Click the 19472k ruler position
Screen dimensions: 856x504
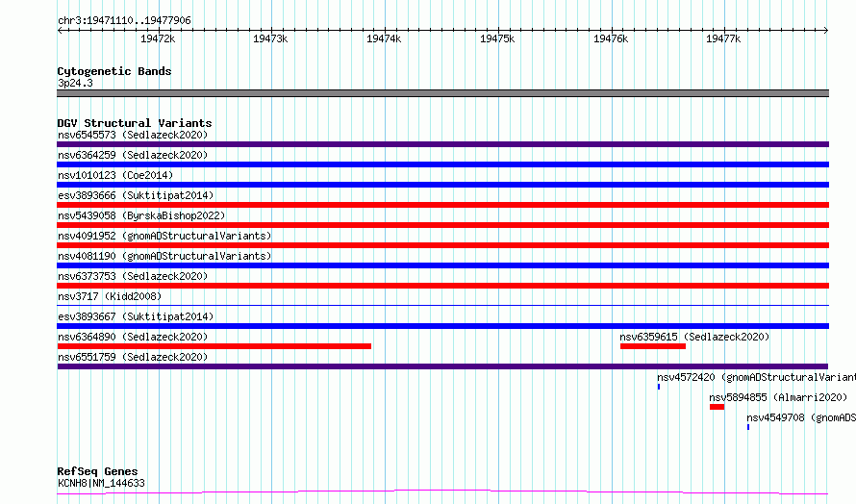(158, 38)
